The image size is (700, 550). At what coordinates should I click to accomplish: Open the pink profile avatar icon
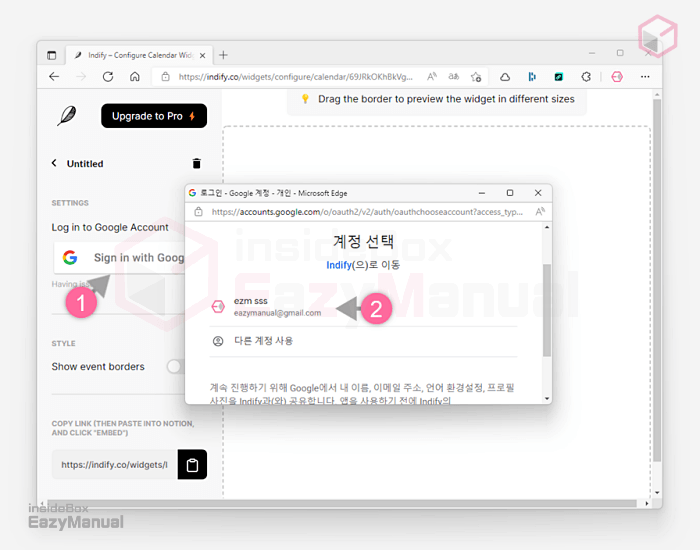[x=617, y=77]
